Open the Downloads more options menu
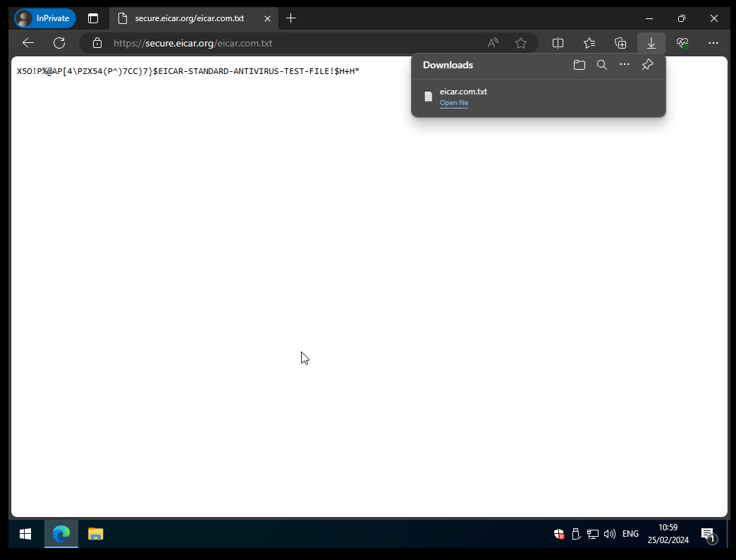This screenshot has width=736, height=560. pos(625,64)
